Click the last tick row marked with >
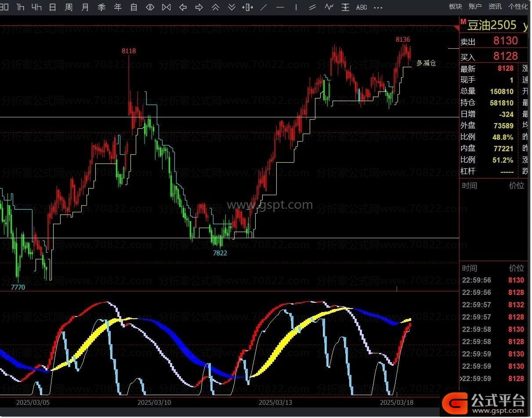The image size is (532, 418). pos(492,378)
